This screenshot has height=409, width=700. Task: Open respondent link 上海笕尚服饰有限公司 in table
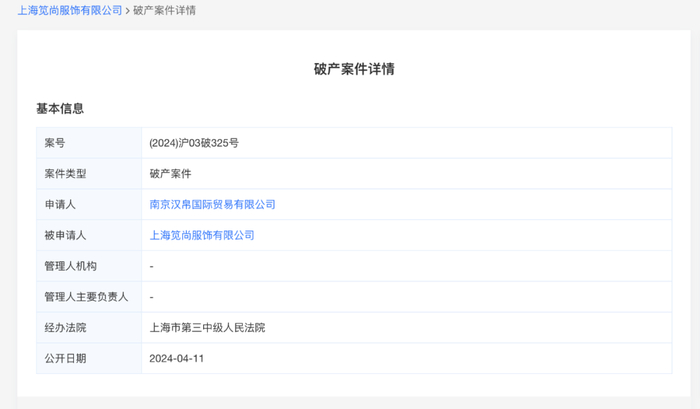point(202,235)
